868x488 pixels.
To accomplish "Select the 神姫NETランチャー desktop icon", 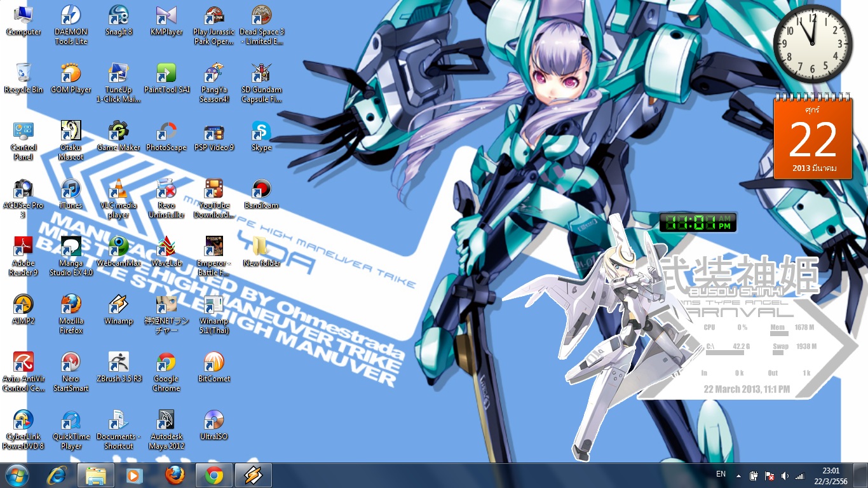I will [x=166, y=315].
